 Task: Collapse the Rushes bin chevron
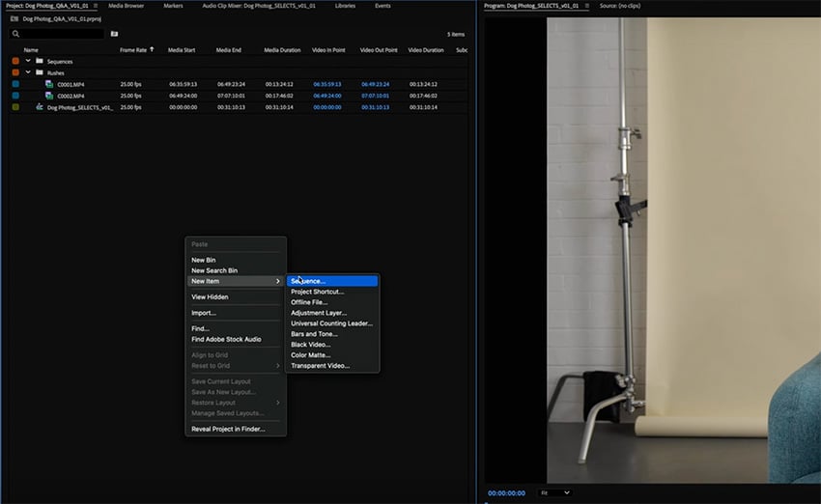click(x=28, y=72)
